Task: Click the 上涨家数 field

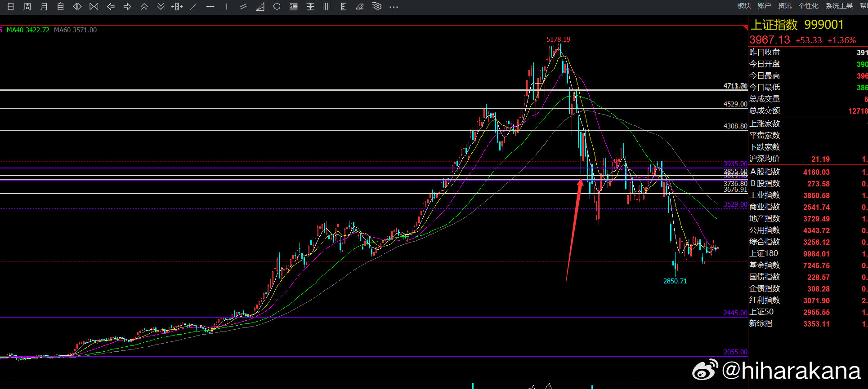Action: tap(808, 124)
